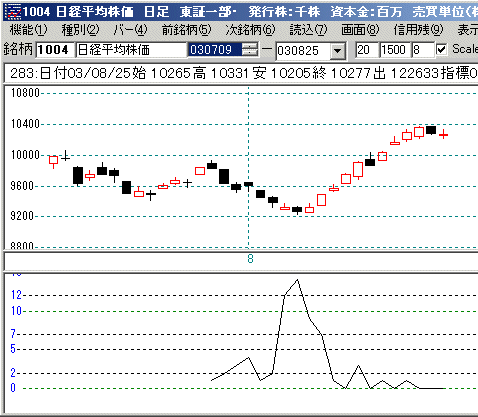Click the stock name field 日経平均株価
The height and width of the screenshot is (417, 478).
(x=131, y=50)
